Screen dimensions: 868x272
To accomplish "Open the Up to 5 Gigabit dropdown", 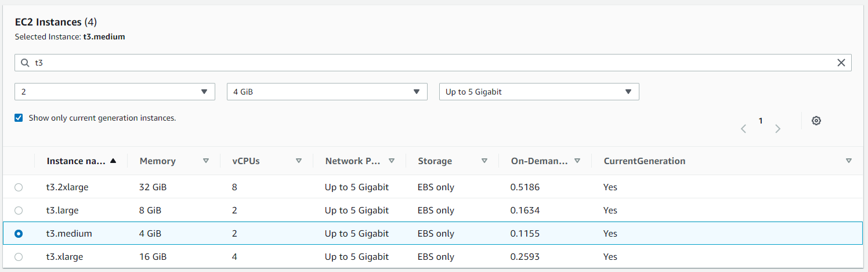I will tap(539, 92).
